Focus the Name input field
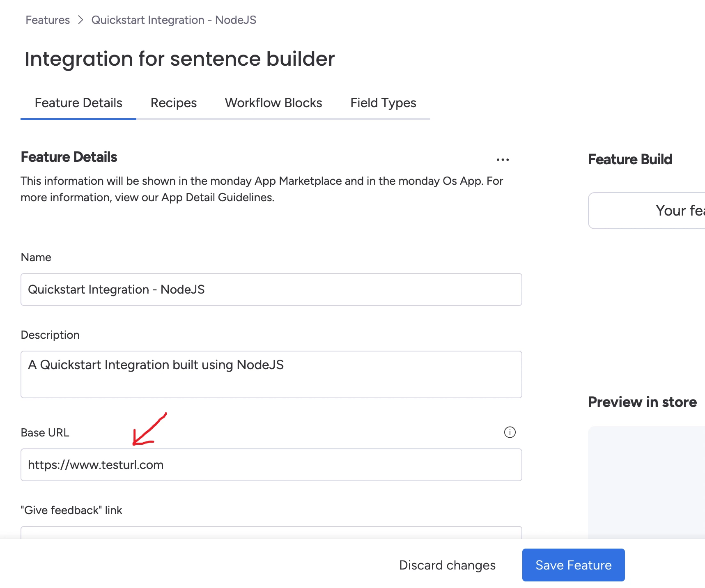The width and height of the screenshot is (705, 588). click(271, 289)
